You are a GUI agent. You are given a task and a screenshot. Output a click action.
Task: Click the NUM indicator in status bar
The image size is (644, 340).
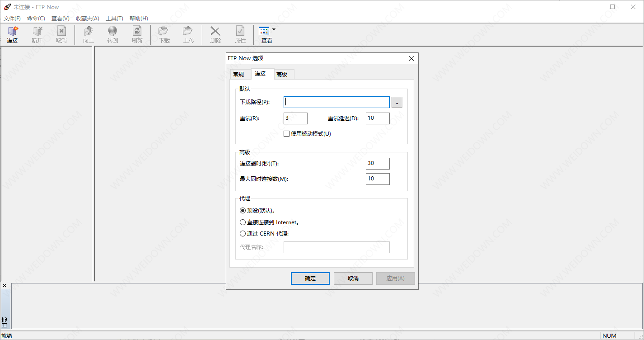click(609, 336)
